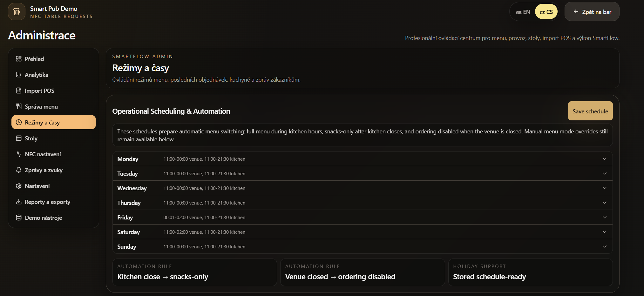Image resolution: width=644 pixels, height=296 pixels.
Task: Click the Kitchen close → snacks-only card
Action: pyautogui.click(x=195, y=272)
